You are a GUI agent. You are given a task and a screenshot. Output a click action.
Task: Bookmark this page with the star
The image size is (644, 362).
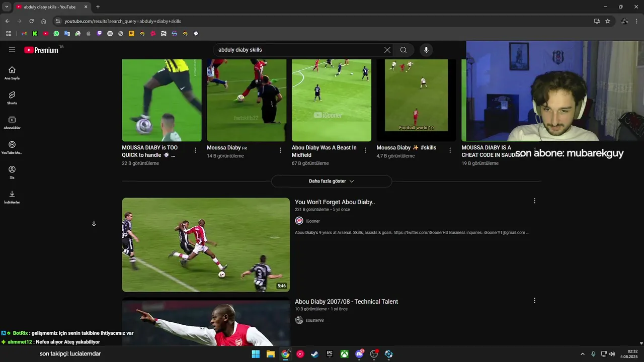(608, 21)
